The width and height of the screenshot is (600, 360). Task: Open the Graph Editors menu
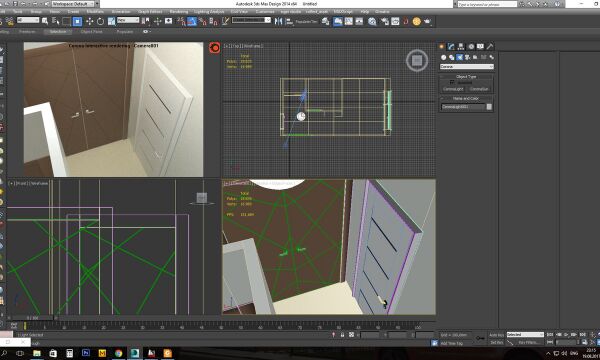pyautogui.click(x=150, y=12)
